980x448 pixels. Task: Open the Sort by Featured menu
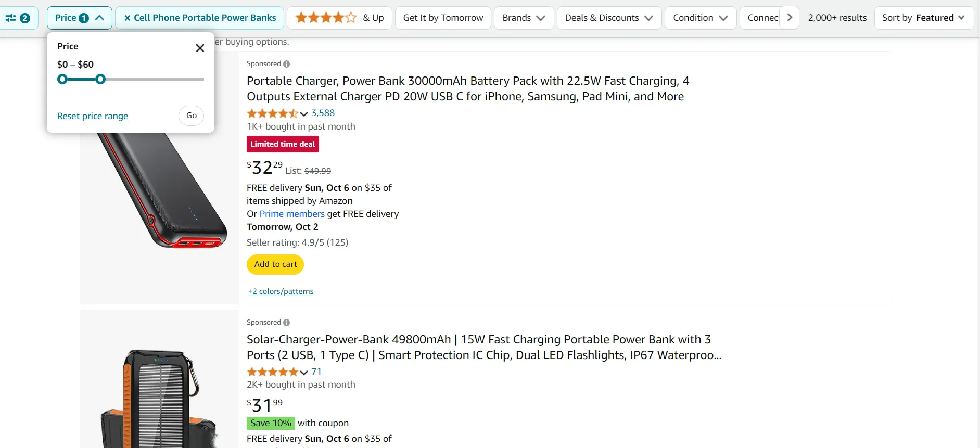(924, 17)
